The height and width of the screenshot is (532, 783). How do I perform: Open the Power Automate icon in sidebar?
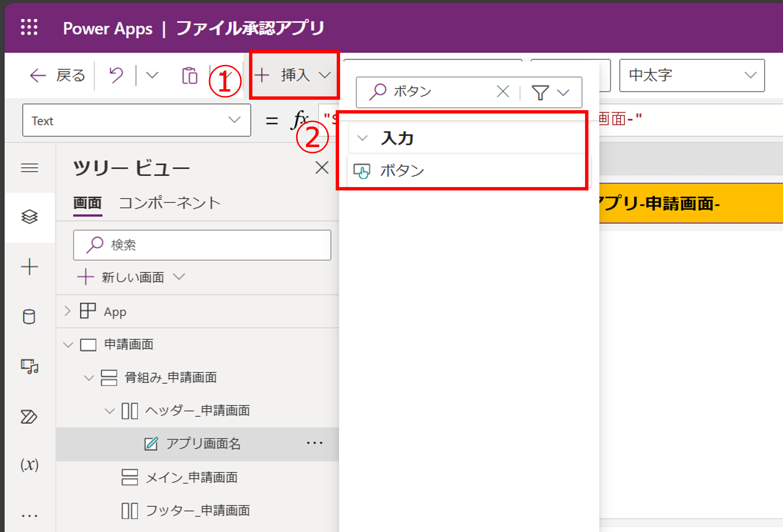click(x=29, y=417)
